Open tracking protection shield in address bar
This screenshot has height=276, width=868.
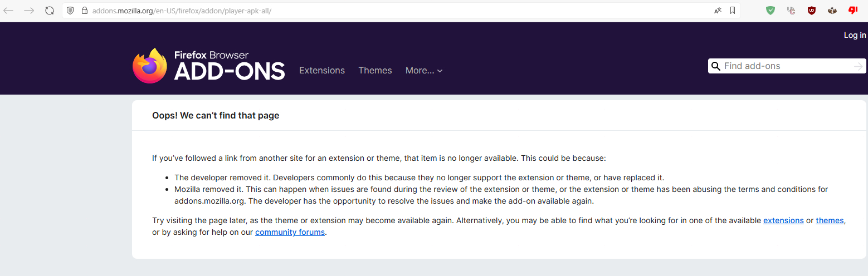tap(71, 11)
